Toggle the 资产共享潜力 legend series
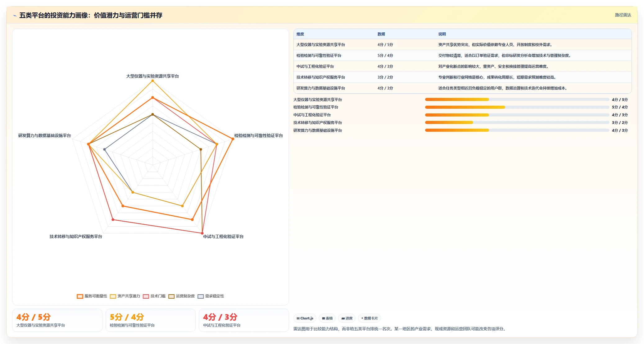Image resolution: width=644 pixels, height=344 pixels. click(125, 296)
